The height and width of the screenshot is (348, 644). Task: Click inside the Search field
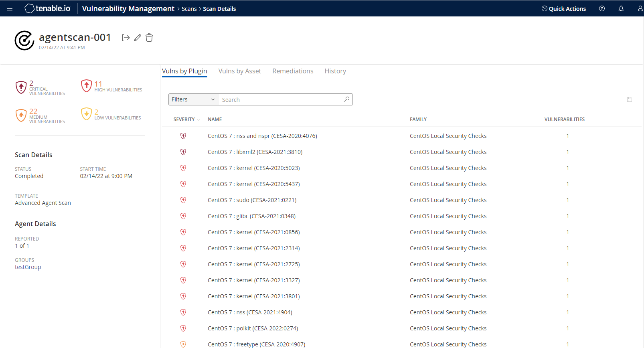point(281,99)
